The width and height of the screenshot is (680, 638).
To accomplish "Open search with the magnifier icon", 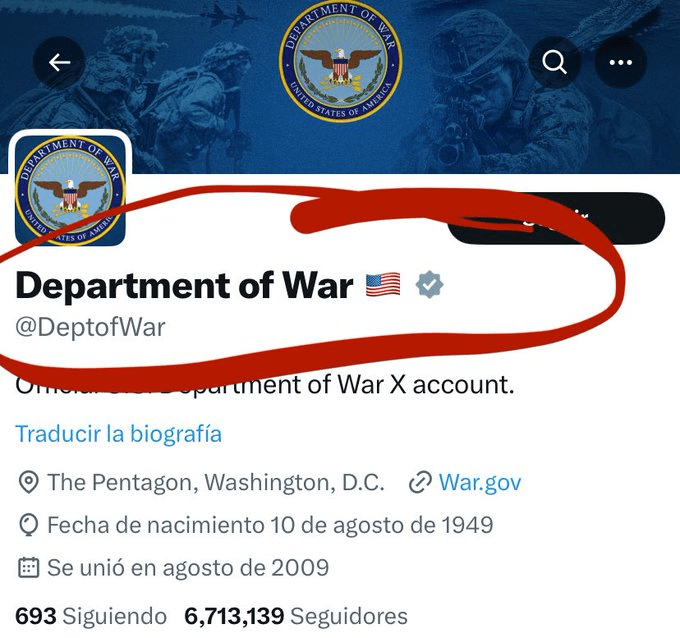I will pyautogui.click(x=554, y=62).
